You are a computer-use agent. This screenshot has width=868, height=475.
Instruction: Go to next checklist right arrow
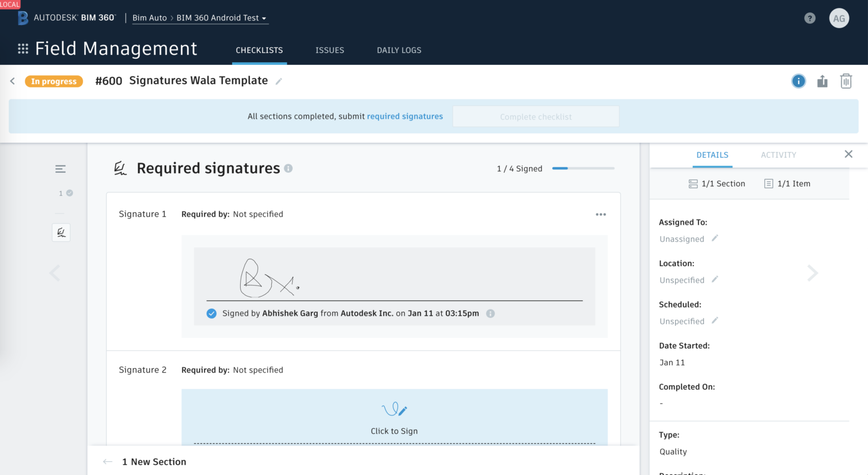tap(813, 273)
